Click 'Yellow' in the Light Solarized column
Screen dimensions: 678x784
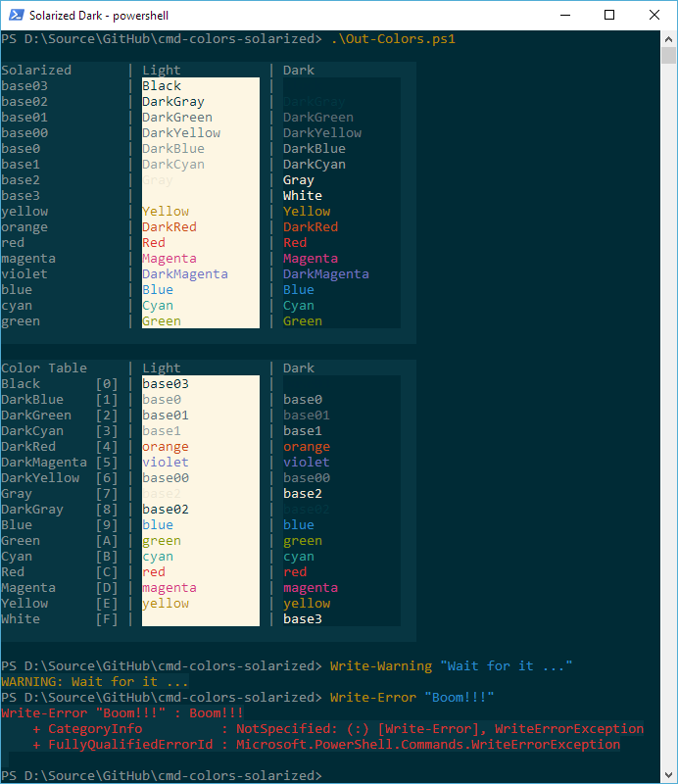tap(166, 212)
